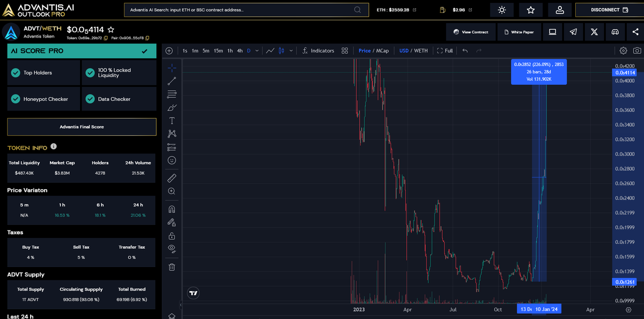Viewport: 644px width, 319px height.
Task: Open the project website laptop icon
Action: (x=552, y=32)
